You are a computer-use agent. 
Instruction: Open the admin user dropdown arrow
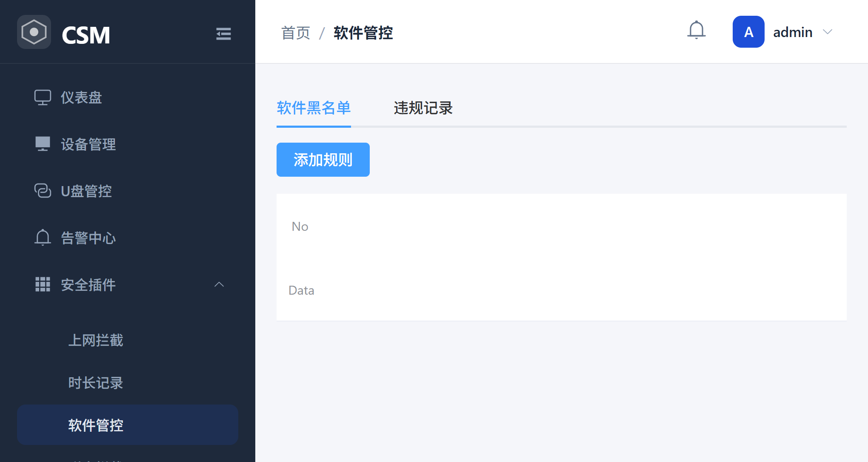[828, 32]
